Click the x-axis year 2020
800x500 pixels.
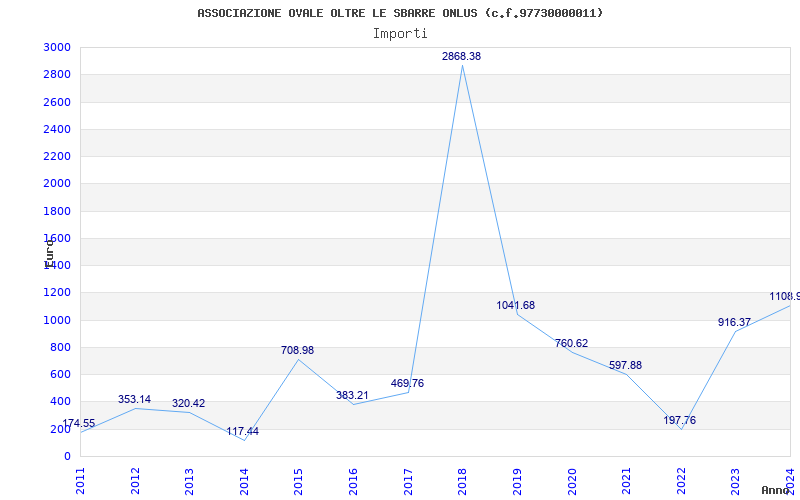click(x=571, y=481)
